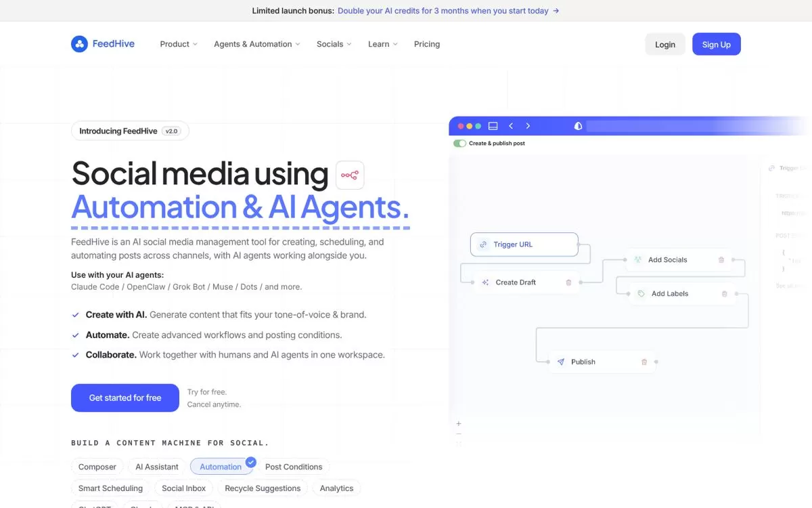Screen dimensions: 812x508
Task: Zoom in with the canvas plus icon
Action: (x=458, y=423)
